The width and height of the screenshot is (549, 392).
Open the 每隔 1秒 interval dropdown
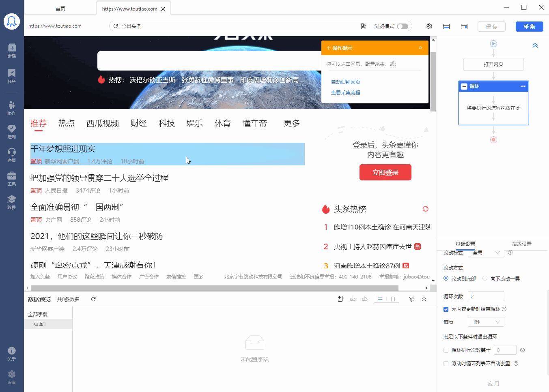click(x=486, y=322)
